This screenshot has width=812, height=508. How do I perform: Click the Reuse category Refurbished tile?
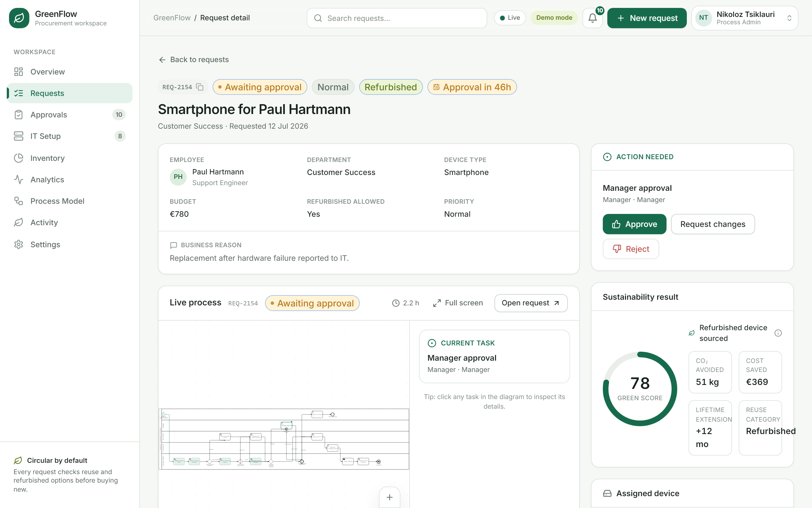760,428
